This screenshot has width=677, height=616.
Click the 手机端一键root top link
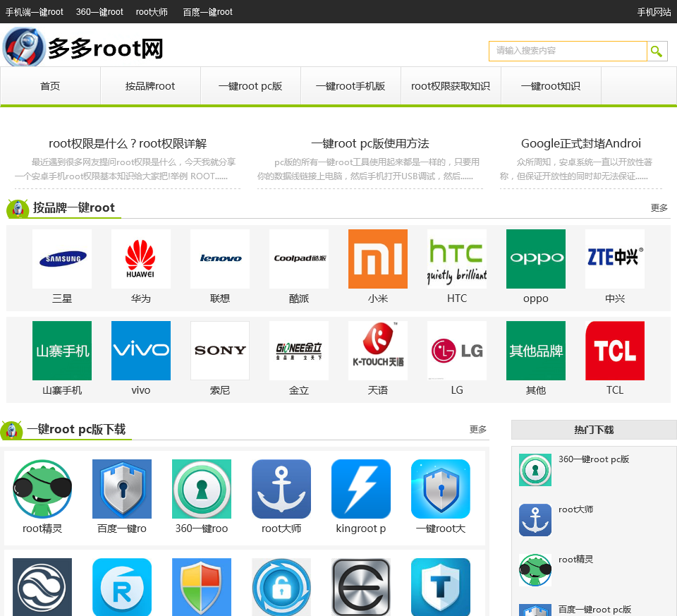(34, 12)
